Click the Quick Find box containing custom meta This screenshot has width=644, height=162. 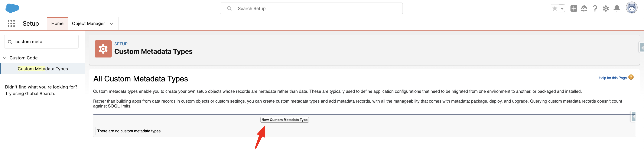coord(42,42)
